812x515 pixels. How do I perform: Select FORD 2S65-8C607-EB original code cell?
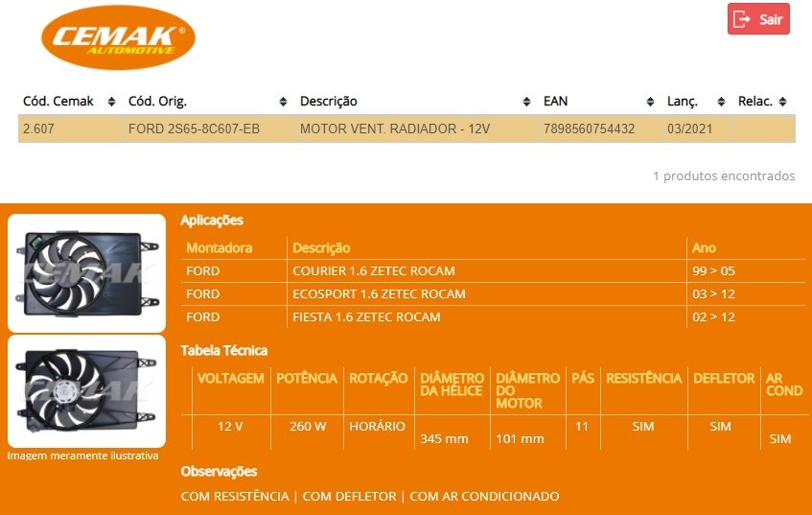click(x=195, y=129)
